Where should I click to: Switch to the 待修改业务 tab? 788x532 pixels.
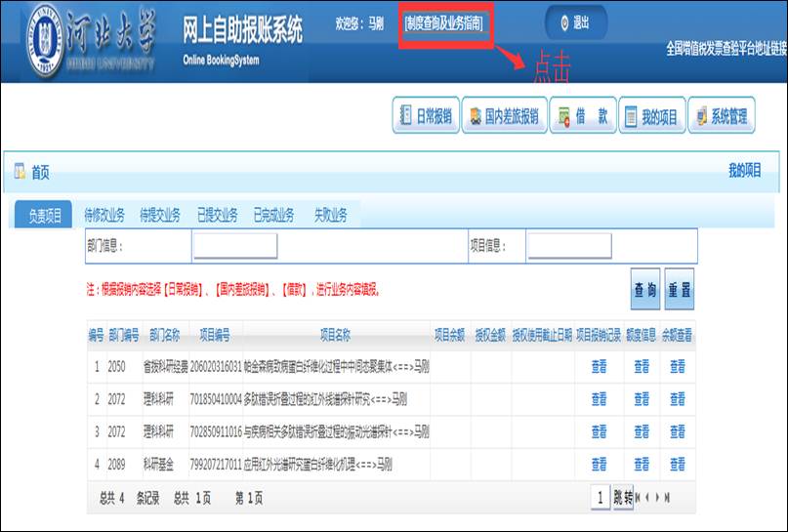click(104, 216)
